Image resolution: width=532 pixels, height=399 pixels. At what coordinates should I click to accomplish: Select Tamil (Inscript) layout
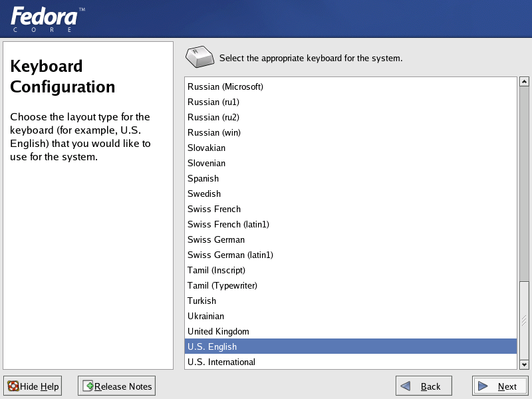pyautogui.click(x=350, y=270)
